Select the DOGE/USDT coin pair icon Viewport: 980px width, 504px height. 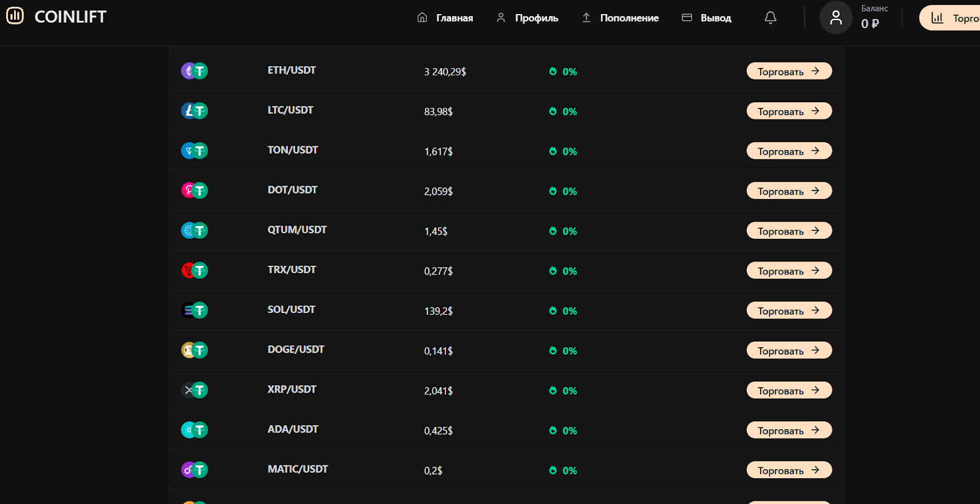click(x=194, y=350)
